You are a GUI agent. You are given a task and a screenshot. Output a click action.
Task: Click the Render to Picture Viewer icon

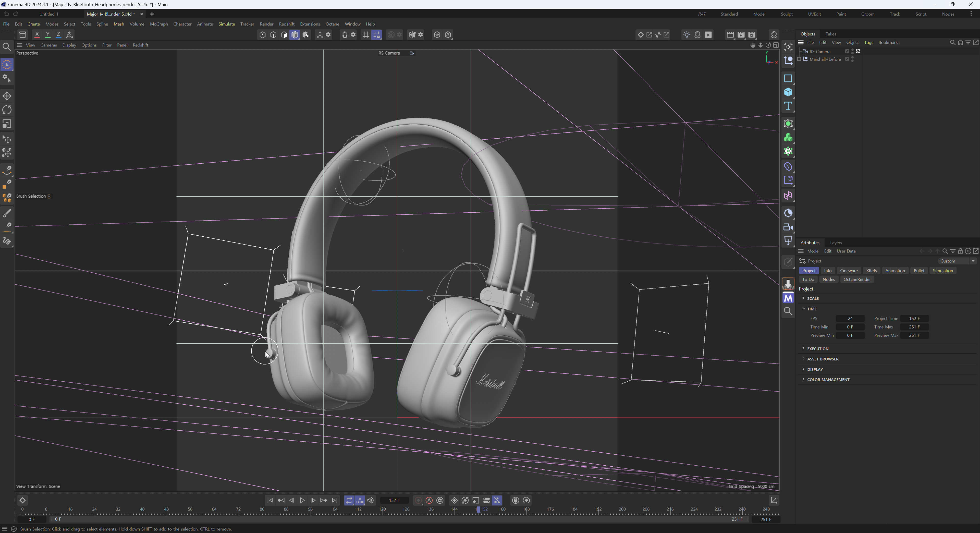coord(741,35)
